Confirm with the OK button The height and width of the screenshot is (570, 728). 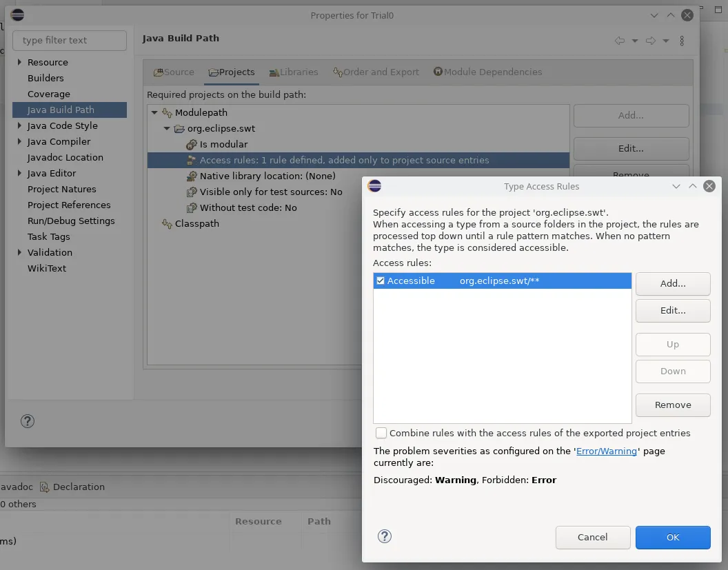click(673, 538)
